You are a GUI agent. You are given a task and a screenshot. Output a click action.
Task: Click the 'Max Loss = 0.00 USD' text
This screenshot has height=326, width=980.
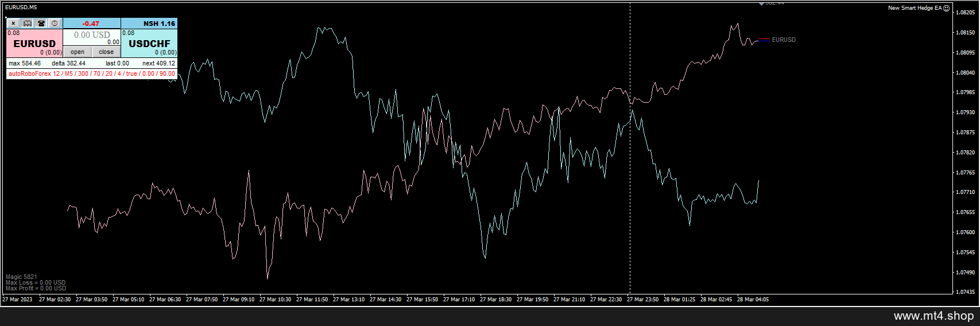pyautogui.click(x=36, y=282)
